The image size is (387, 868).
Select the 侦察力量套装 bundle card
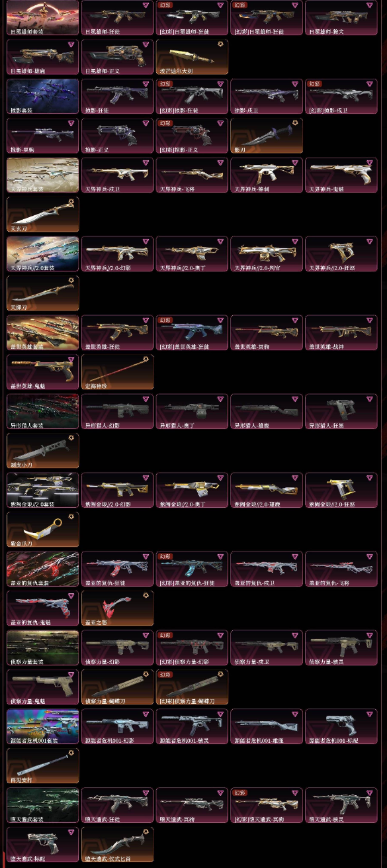tap(42, 648)
